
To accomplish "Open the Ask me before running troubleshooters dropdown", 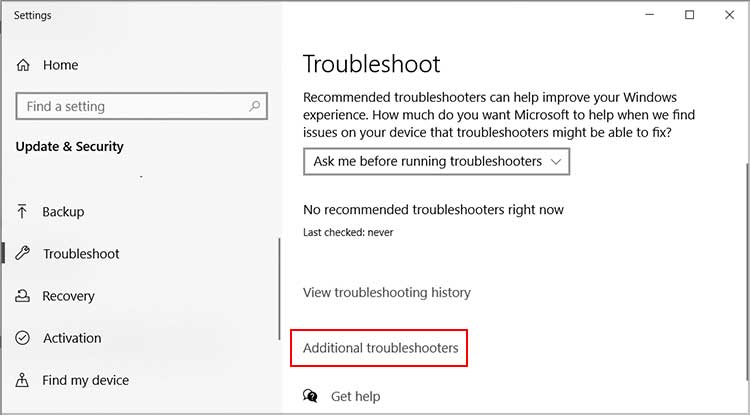I will (x=436, y=162).
